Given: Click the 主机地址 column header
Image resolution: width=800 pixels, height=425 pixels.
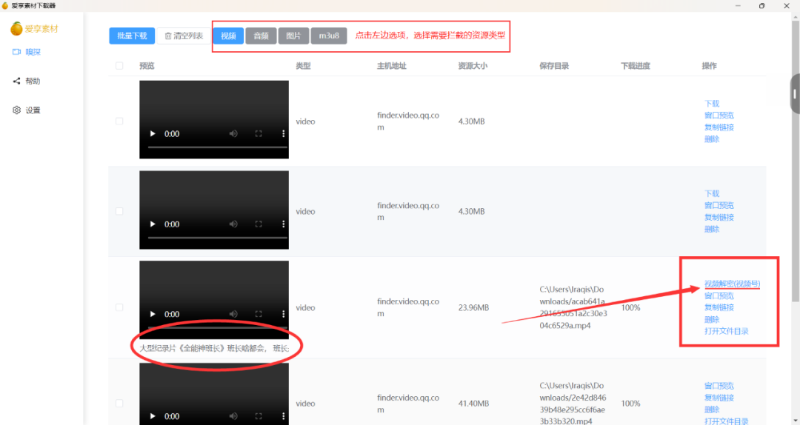Looking at the screenshot, I should pyautogui.click(x=391, y=66).
